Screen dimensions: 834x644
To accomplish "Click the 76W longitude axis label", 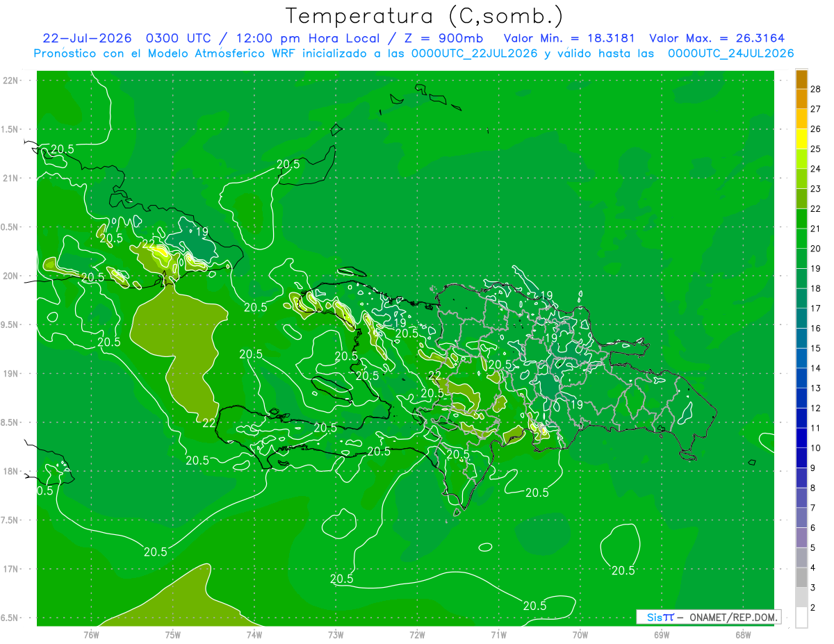I will coord(91,634).
